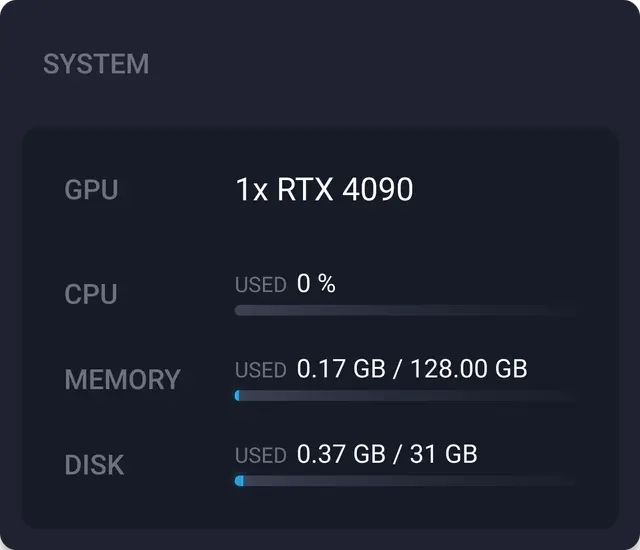This screenshot has width=640, height=550.
Task: Click the DISK row label
Action: tap(94, 465)
